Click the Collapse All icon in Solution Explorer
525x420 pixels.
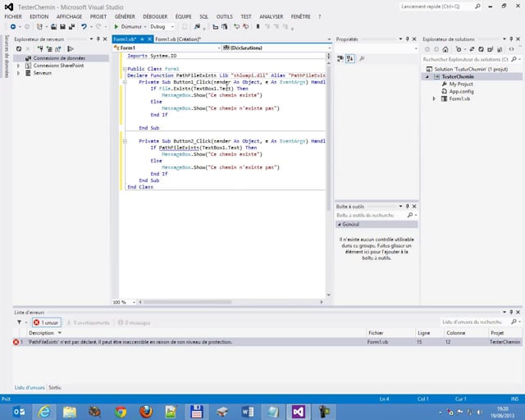(491, 49)
